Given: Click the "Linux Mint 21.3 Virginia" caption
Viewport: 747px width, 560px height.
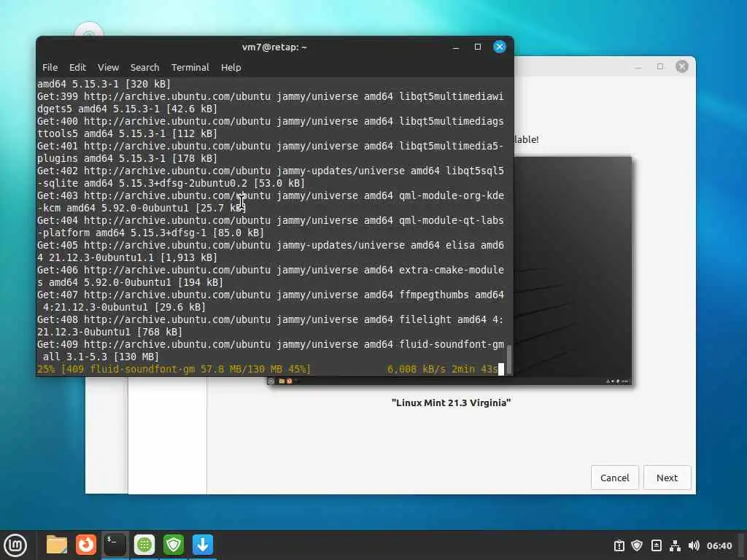Looking at the screenshot, I should [451, 402].
